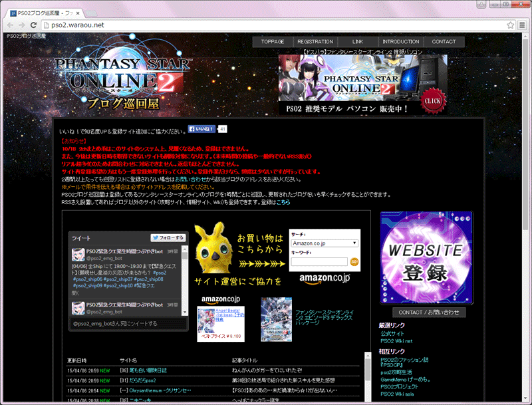Click the こちら registration link
Screen dimensions: 532x405
[283, 202]
